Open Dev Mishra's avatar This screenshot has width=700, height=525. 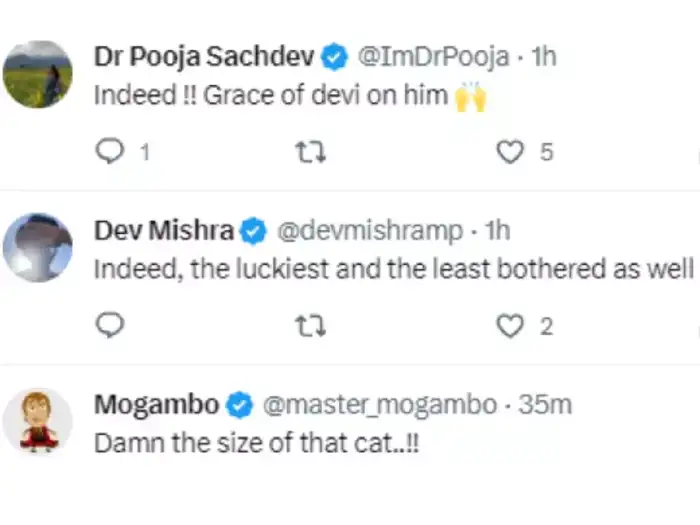click(x=38, y=248)
